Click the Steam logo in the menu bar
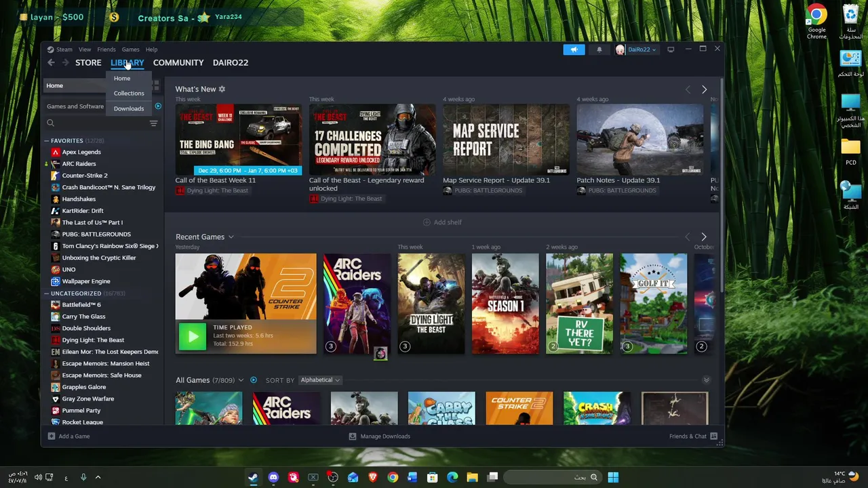 click(x=50, y=49)
